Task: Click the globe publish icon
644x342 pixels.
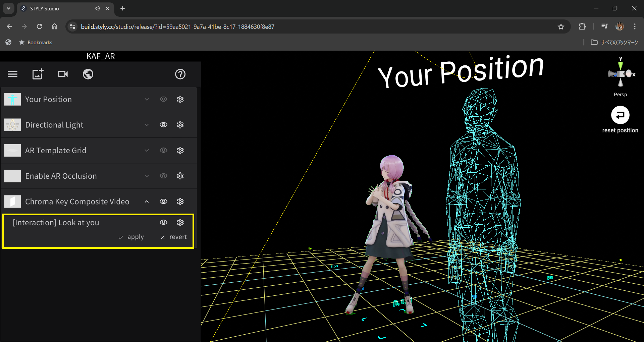Action: coord(88,74)
